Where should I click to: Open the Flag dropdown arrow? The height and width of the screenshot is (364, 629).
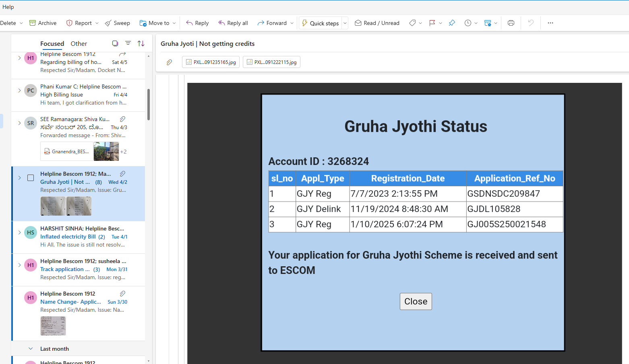[x=441, y=23]
